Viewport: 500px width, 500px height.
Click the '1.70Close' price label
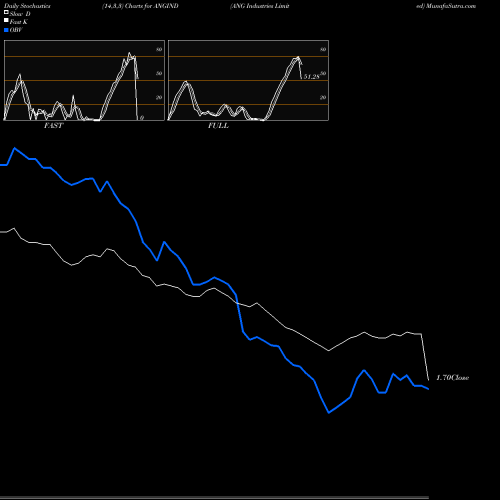(453, 377)
